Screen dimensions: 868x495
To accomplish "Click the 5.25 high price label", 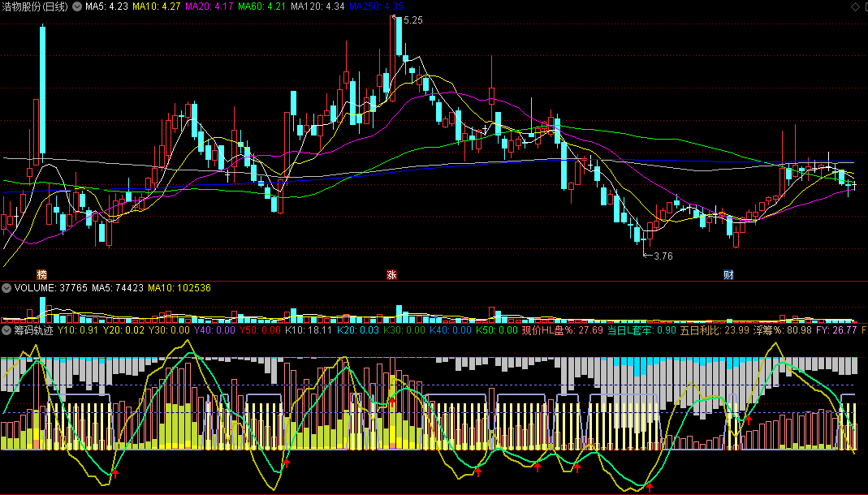I will point(413,20).
